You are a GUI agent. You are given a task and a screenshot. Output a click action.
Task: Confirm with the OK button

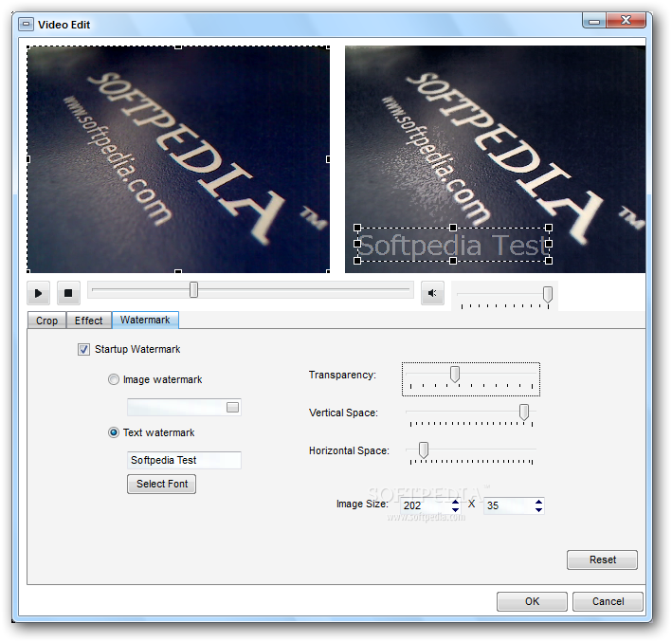click(x=532, y=601)
